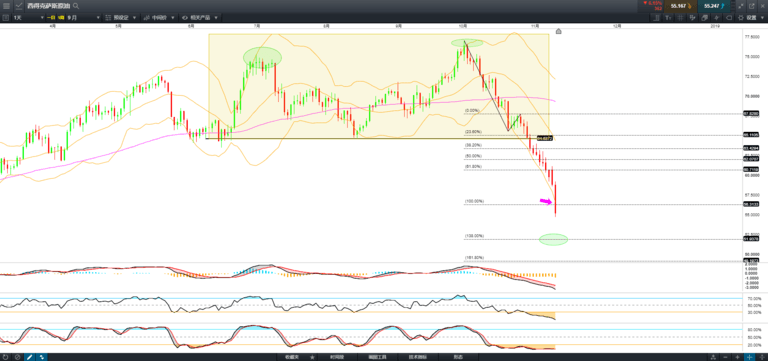Open the 预设定 presets dropdown

click(121, 17)
